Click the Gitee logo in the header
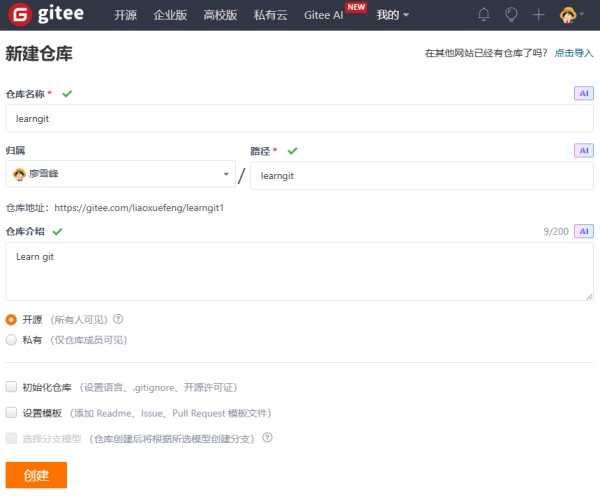This screenshot has width=600, height=496. point(46,15)
